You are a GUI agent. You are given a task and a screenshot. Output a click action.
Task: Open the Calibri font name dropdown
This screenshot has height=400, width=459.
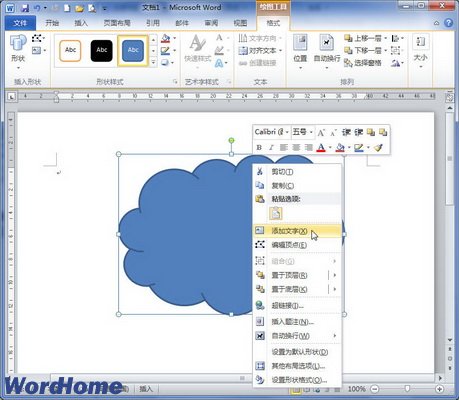click(x=272, y=132)
